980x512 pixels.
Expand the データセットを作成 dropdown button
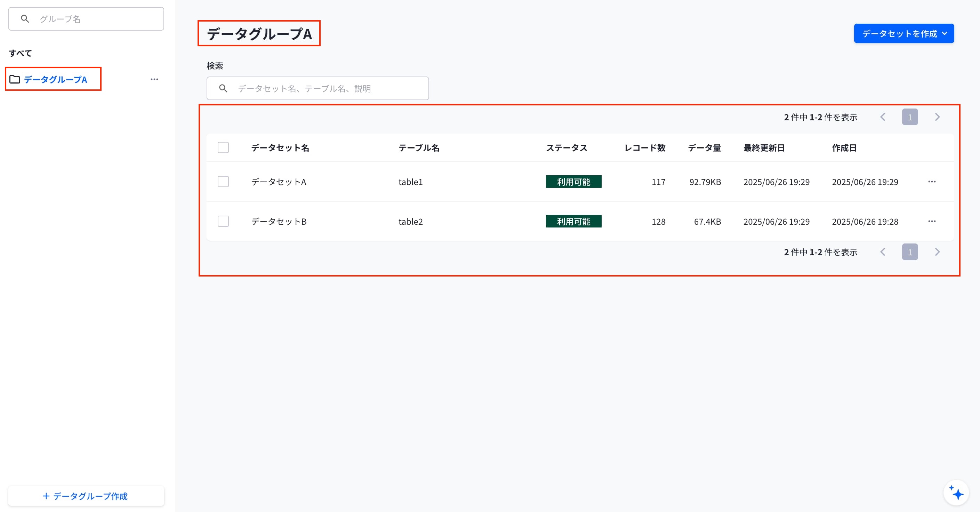coord(904,33)
